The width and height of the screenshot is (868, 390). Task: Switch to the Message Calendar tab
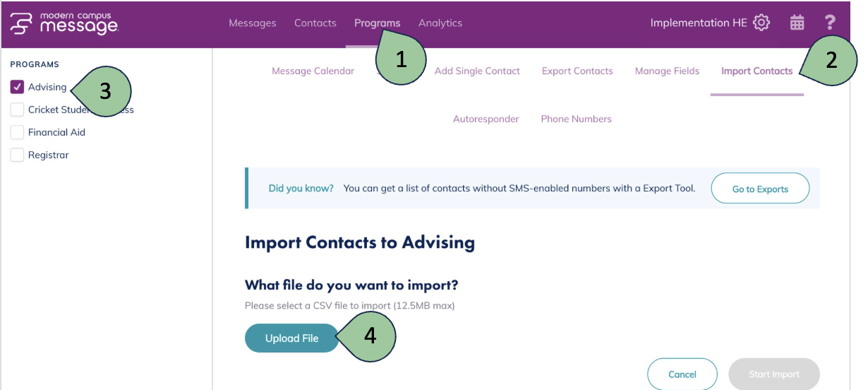click(313, 71)
